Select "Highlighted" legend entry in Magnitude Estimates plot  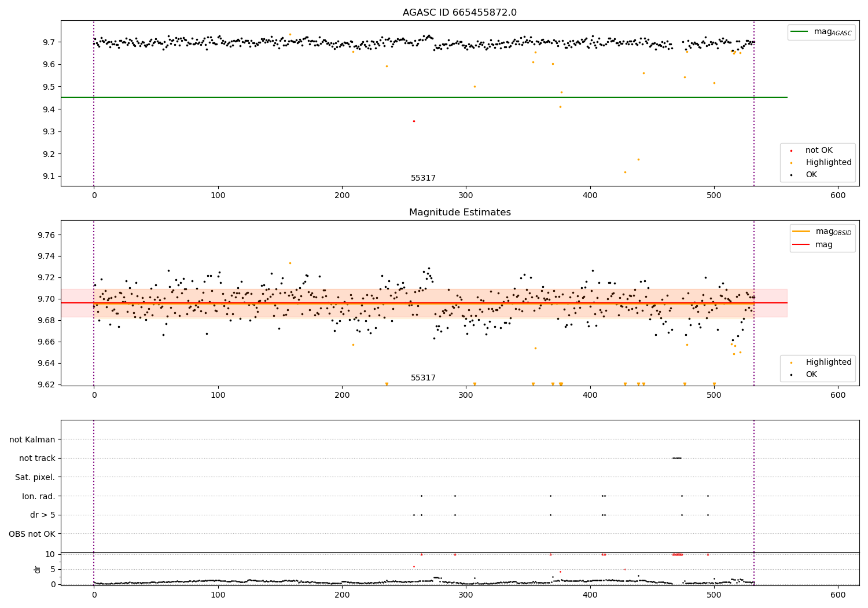tap(829, 362)
